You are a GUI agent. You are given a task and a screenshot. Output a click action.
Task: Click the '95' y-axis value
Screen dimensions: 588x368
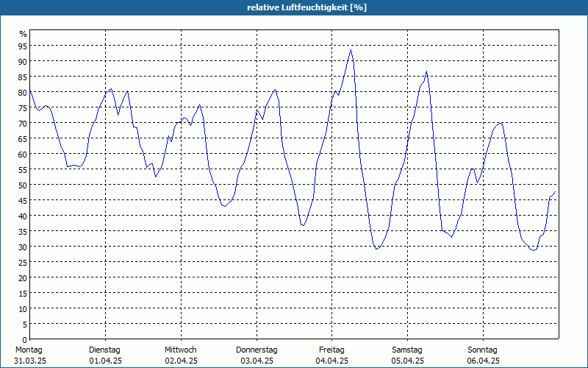pos(23,46)
